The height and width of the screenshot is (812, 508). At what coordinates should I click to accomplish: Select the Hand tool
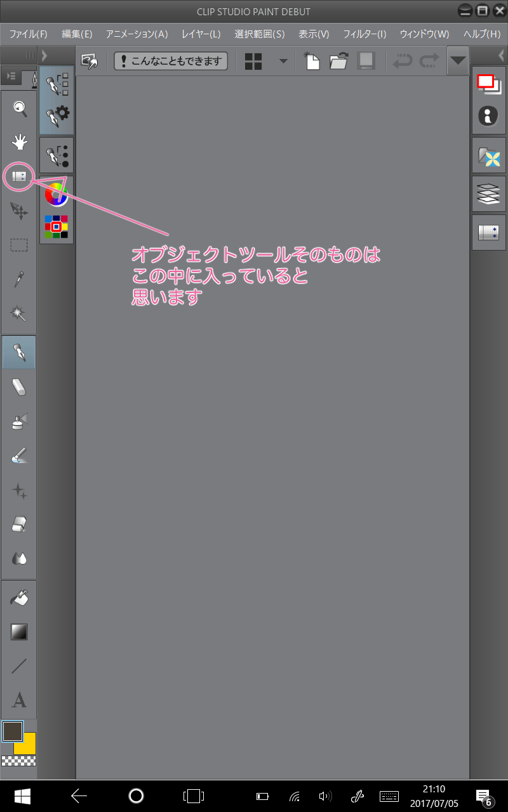coord(18,142)
